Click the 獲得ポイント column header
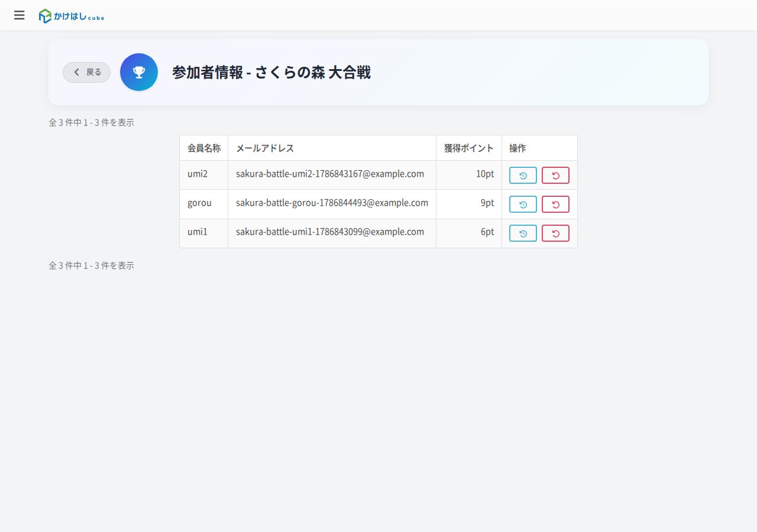This screenshot has width=757, height=532. pos(469,148)
